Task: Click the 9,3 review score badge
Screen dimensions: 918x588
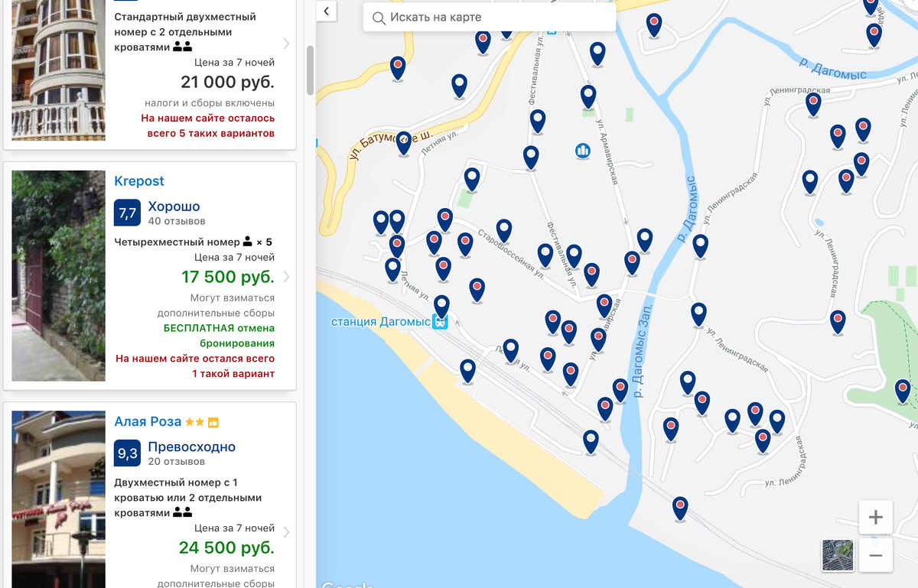Action: 127,453
